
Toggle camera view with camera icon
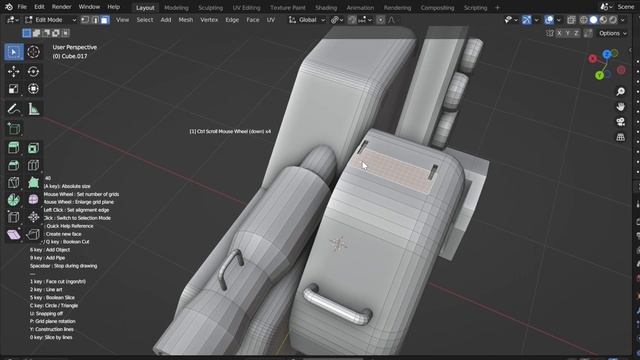pos(620,122)
